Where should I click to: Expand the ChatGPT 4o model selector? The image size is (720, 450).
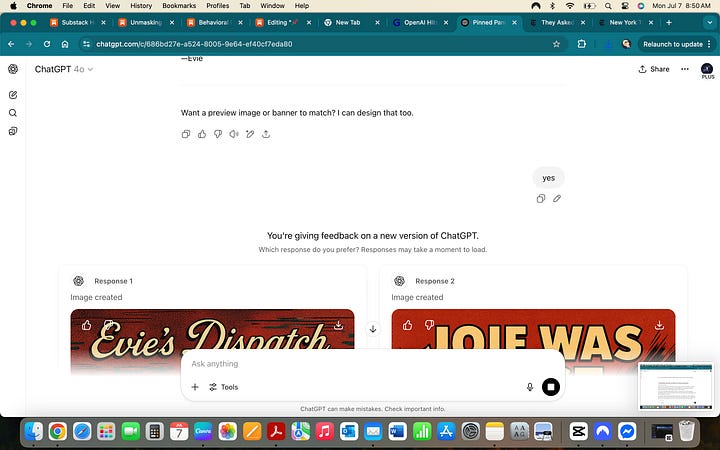[64, 69]
